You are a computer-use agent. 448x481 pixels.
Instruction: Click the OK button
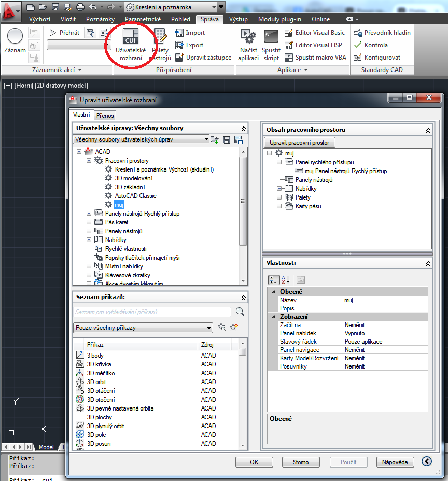254,462
